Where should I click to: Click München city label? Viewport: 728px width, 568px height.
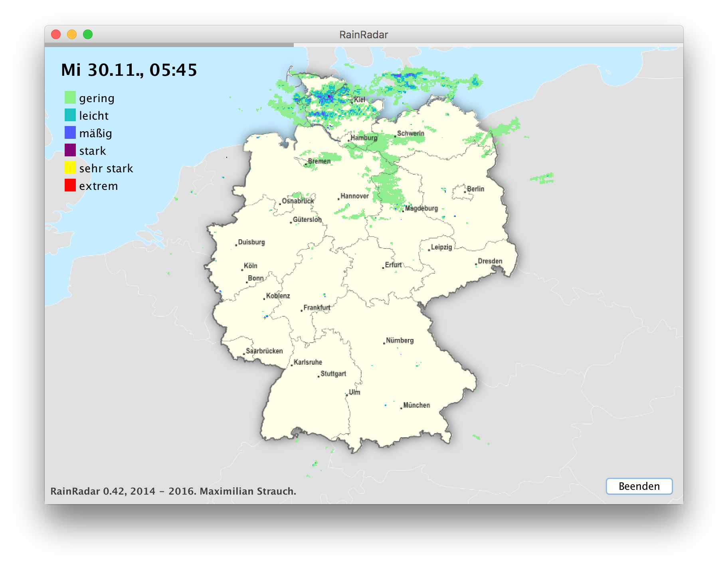click(x=416, y=405)
